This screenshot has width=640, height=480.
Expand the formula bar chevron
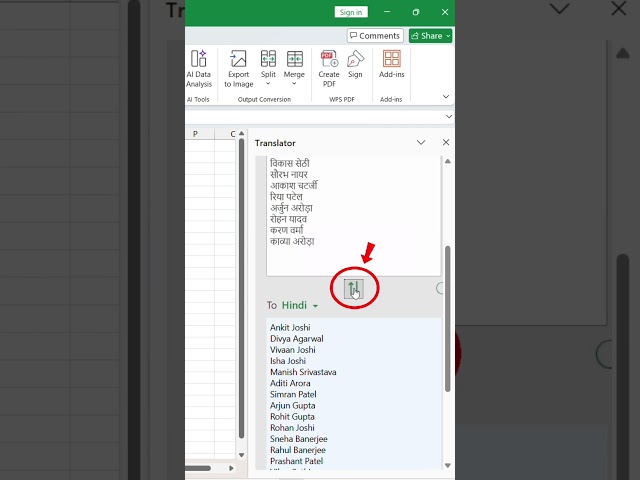(x=449, y=117)
